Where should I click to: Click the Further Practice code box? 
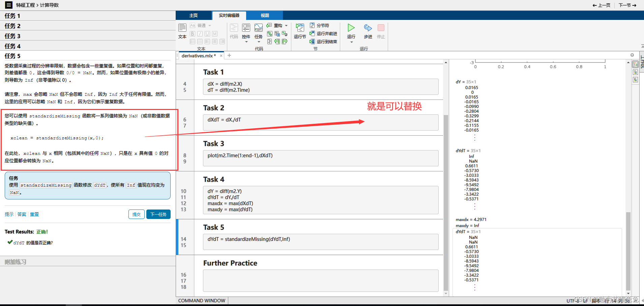pyautogui.click(x=321, y=281)
